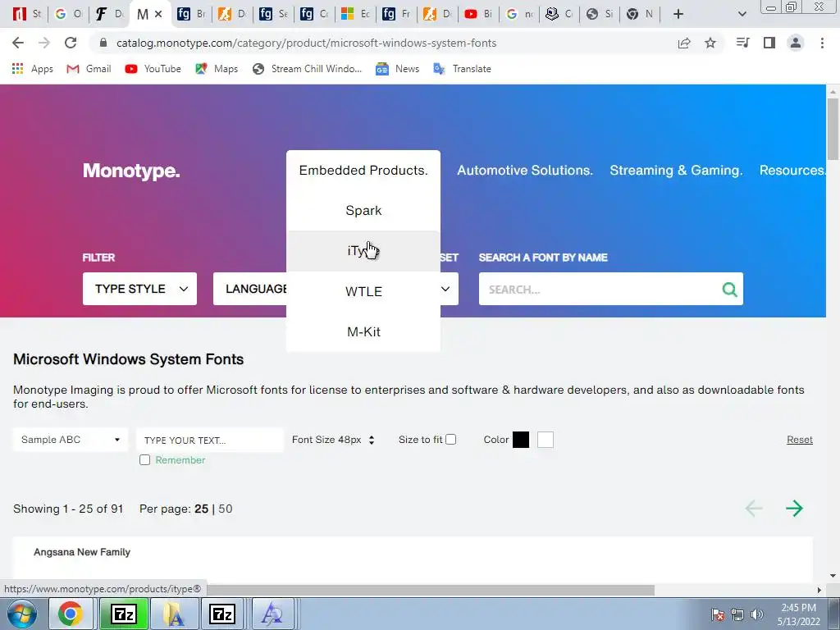The image size is (840, 630).
Task: Go back to the previous page
Action: click(x=18, y=43)
